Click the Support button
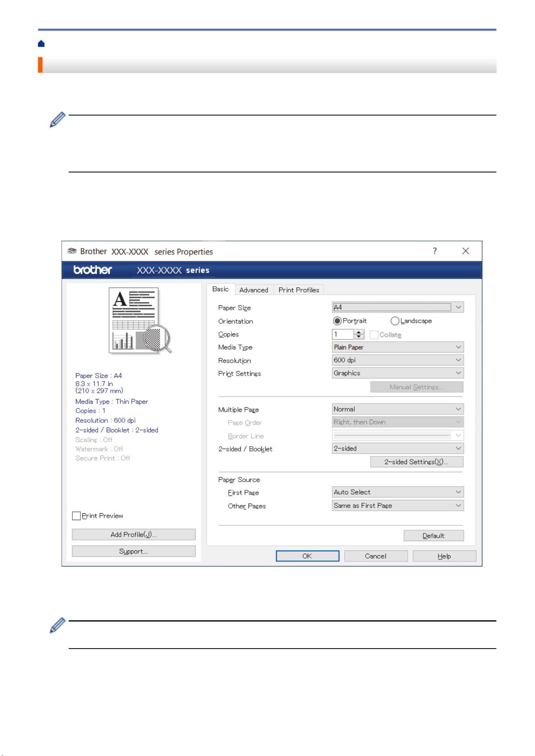The image size is (535, 756). click(x=134, y=551)
